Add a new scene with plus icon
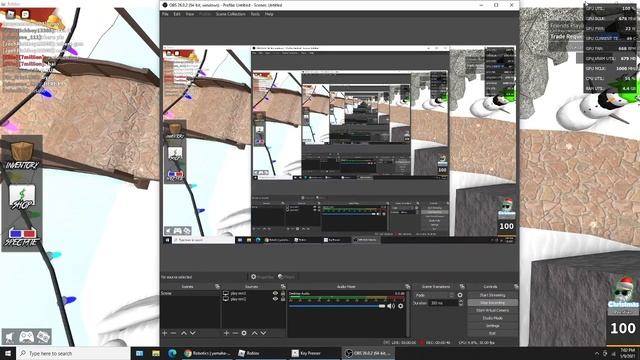Image resolution: width=640 pixels, height=360 pixels. pos(164,333)
